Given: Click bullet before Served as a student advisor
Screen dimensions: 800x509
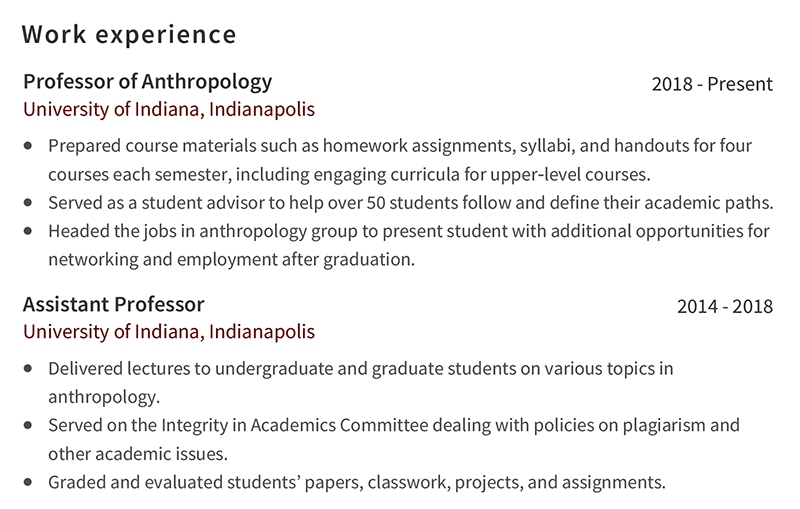Looking at the screenshot, I should 28,202.
